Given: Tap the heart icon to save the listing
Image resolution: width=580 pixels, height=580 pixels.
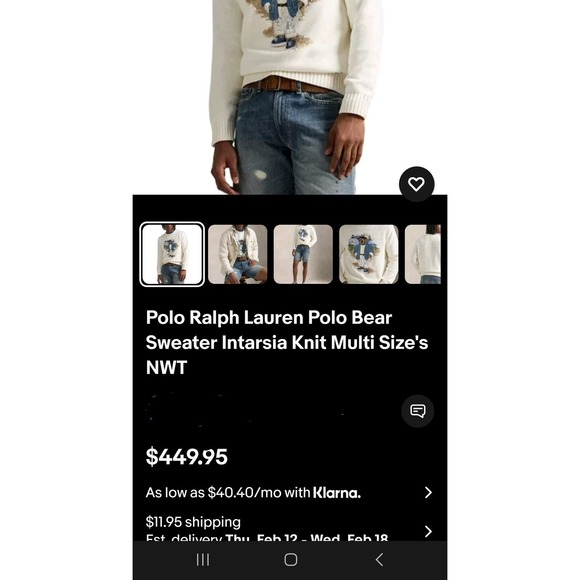Looking at the screenshot, I should (x=417, y=184).
